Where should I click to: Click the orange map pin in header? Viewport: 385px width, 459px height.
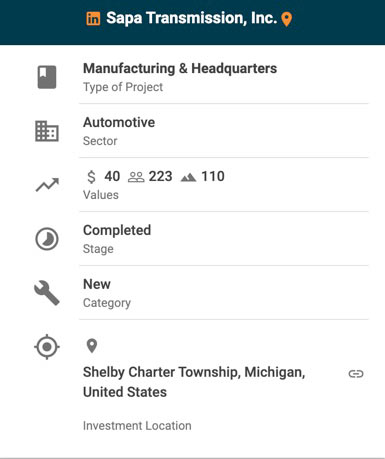pos(287,19)
